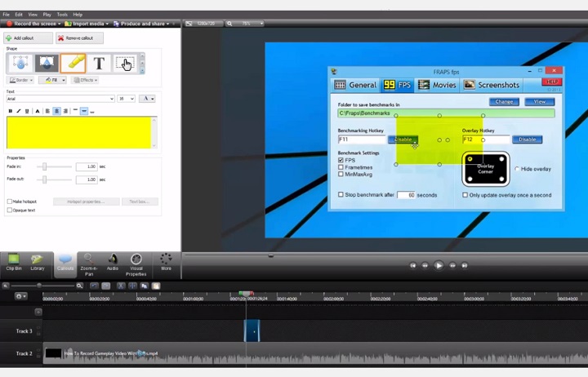Open More tools tab
This screenshot has height=377, width=588.
166,262
